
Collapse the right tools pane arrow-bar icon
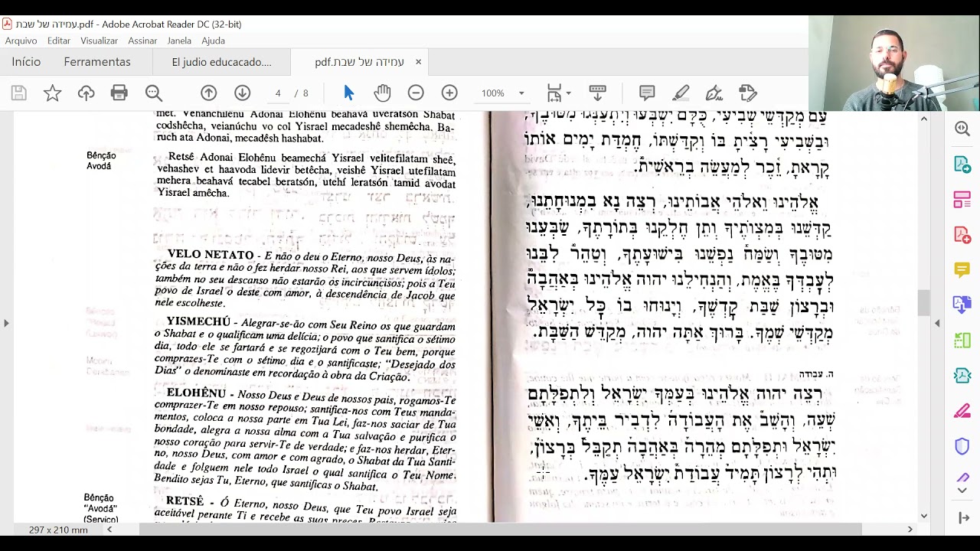tap(963, 518)
